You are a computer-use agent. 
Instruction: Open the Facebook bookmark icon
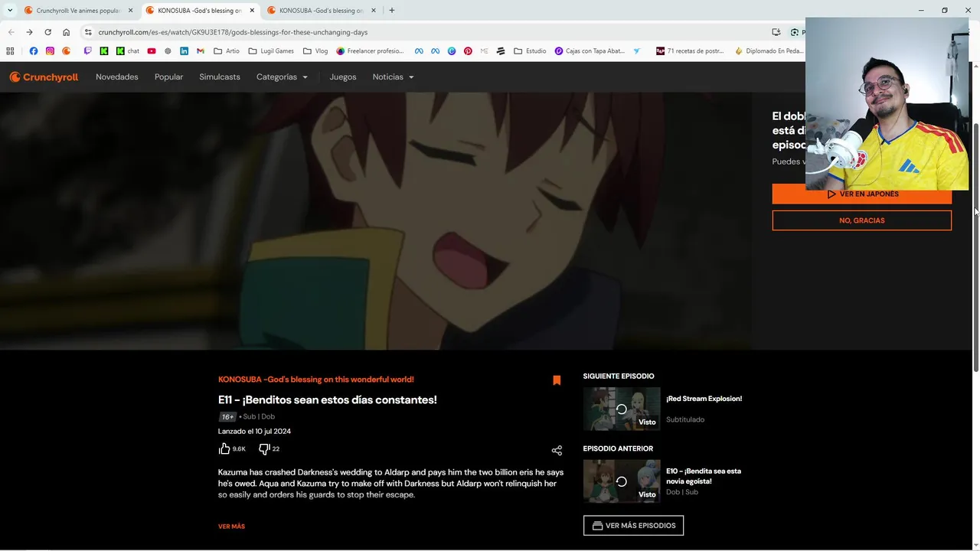pyautogui.click(x=33, y=51)
